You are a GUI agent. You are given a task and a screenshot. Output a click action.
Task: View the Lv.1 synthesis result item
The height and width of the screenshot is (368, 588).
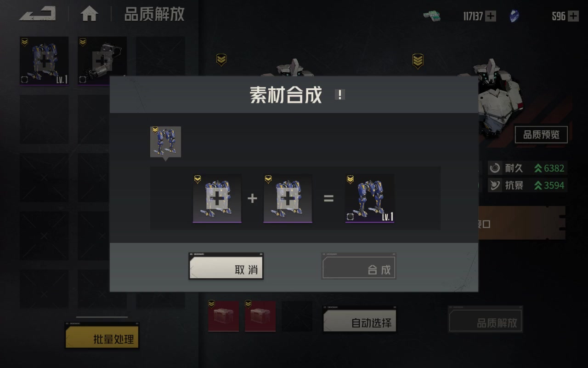370,198
